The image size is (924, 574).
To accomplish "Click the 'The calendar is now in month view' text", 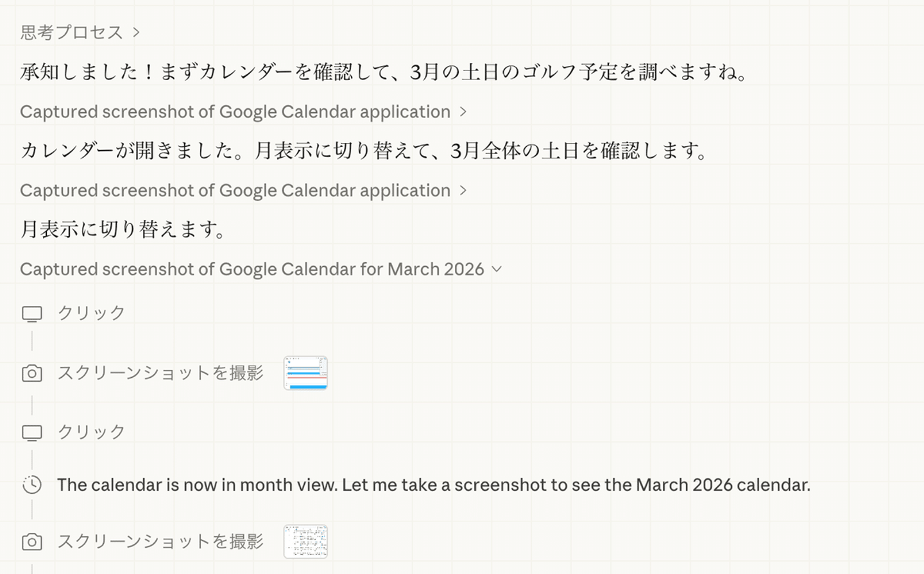I will [x=433, y=485].
